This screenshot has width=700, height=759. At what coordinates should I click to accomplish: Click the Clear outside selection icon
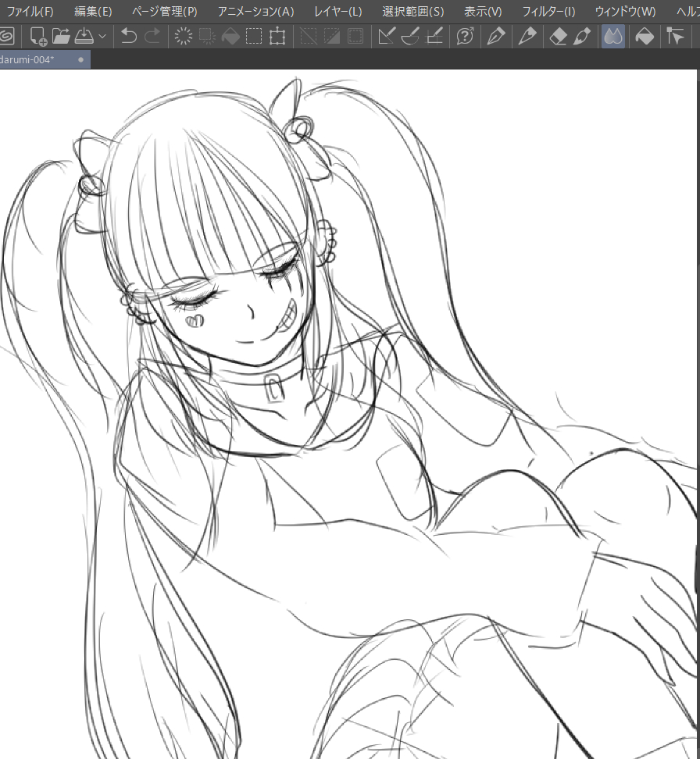click(207, 36)
